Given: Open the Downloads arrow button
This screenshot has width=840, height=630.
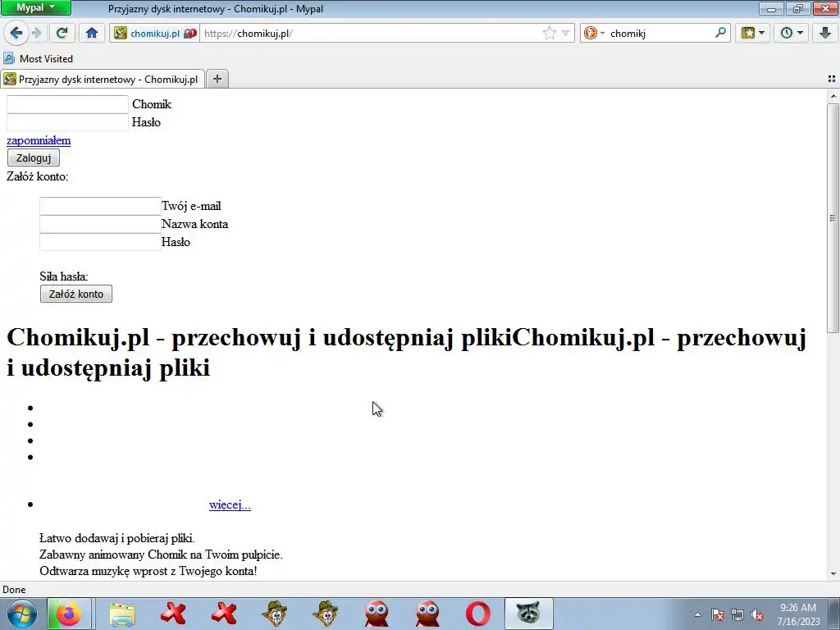Looking at the screenshot, I should coord(825,33).
